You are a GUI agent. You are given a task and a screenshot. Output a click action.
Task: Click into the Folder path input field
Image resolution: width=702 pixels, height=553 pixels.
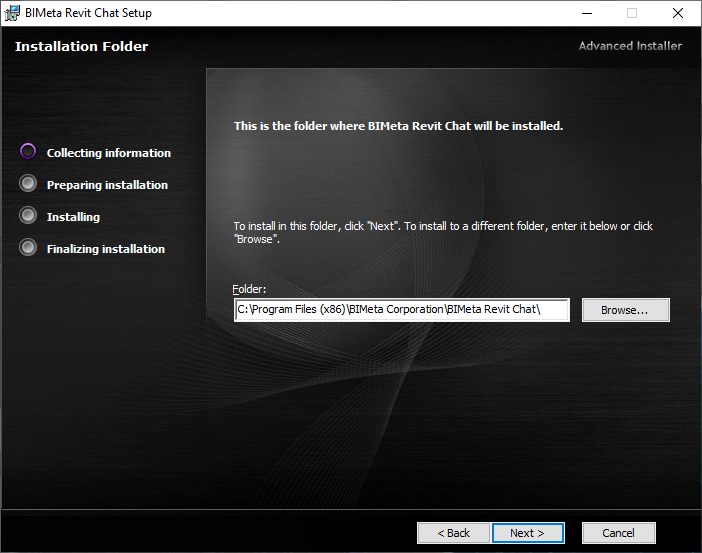(x=402, y=310)
